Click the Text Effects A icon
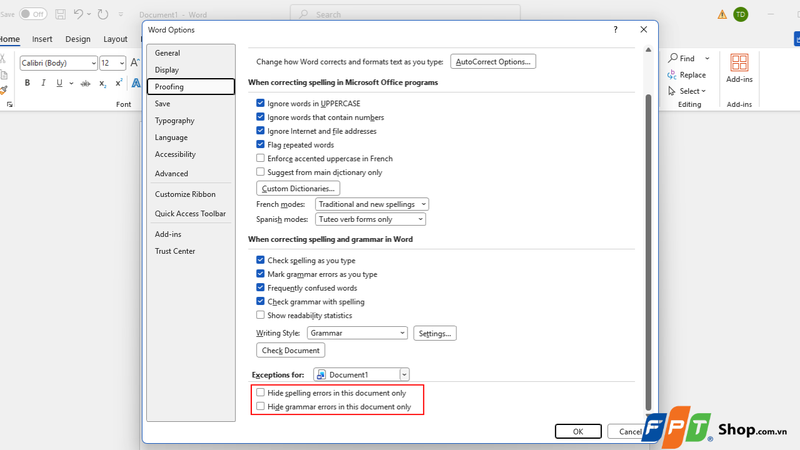 pyautogui.click(x=136, y=83)
